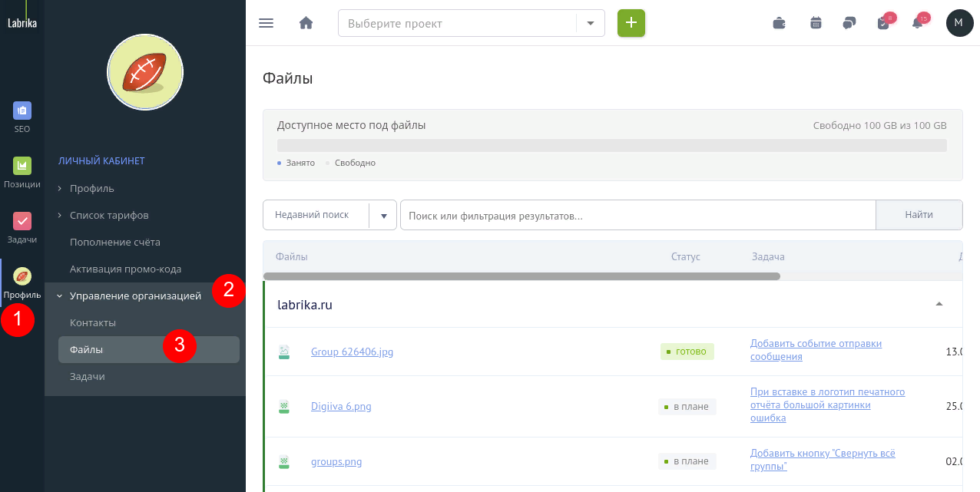The image size is (980, 492).
Task: Open the Выберите проект dropdown arrow
Action: click(x=591, y=23)
